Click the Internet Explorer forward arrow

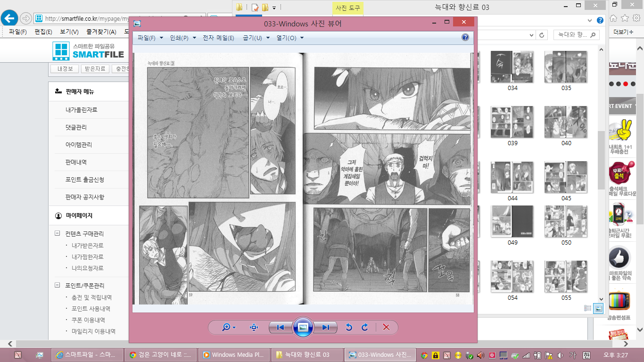coord(26,19)
